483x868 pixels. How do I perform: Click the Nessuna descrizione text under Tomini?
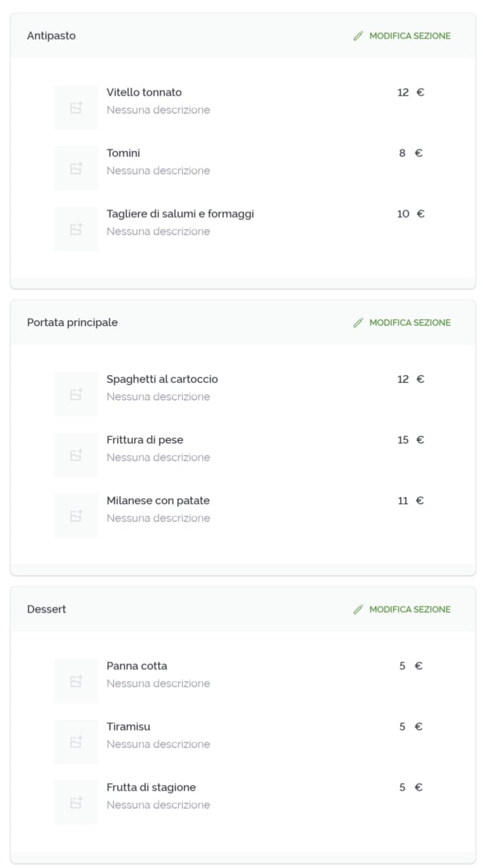point(158,171)
